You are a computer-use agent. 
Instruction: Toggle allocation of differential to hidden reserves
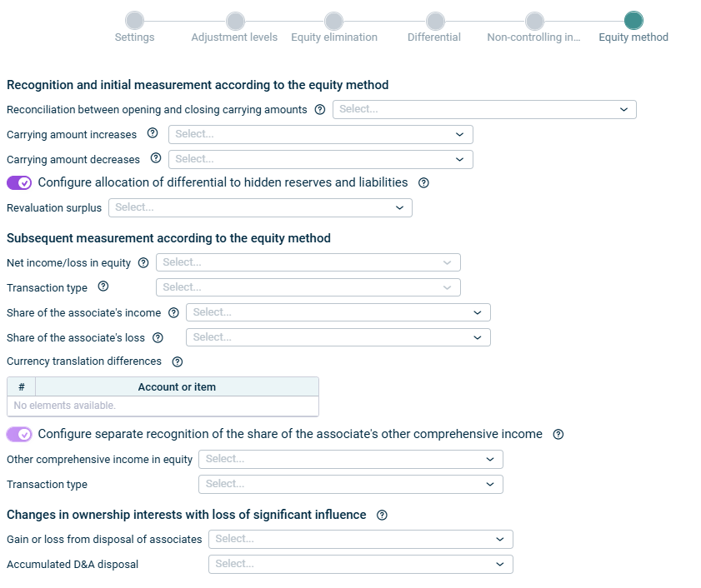pyautogui.click(x=19, y=182)
